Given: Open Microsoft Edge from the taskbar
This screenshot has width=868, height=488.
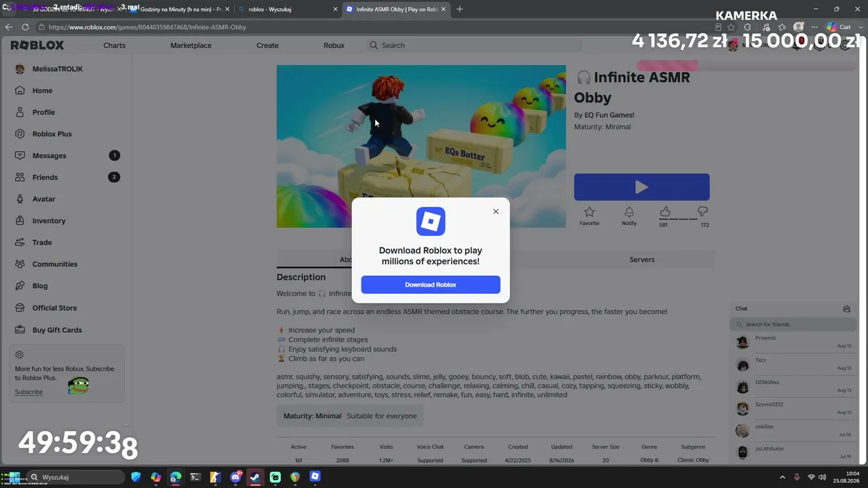Looking at the screenshot, I should click(176, 477).
